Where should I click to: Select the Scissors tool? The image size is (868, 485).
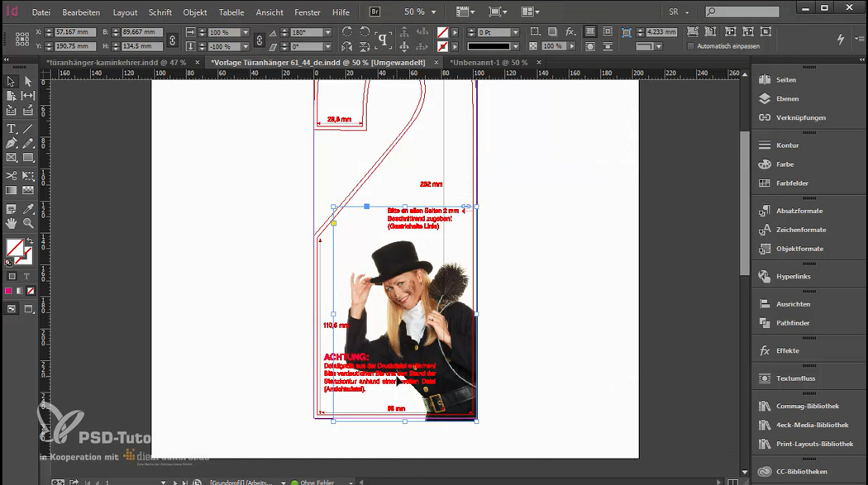[11, 176]
